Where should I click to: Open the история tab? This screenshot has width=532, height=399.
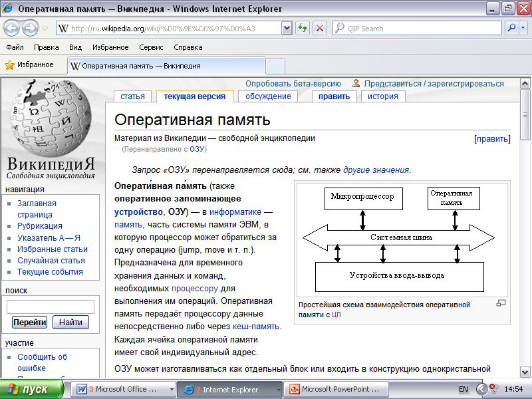point(383,96)
